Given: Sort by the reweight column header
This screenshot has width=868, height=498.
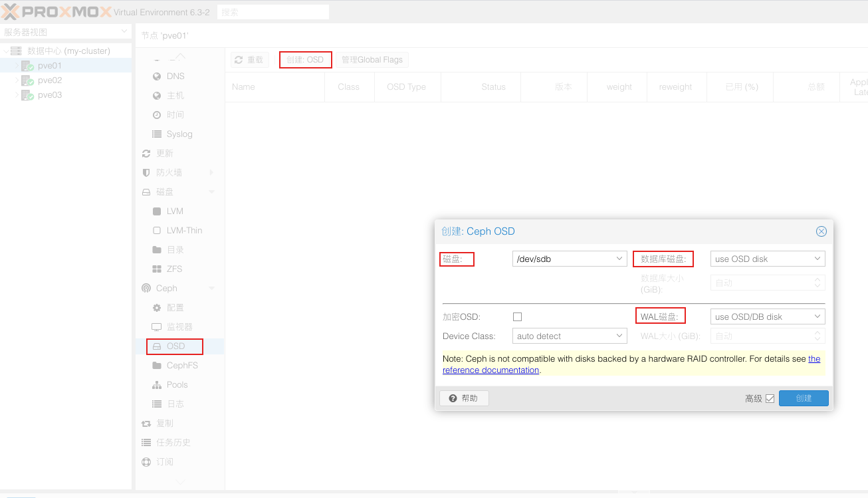Looking at the screenshot, I should point(675,87).
